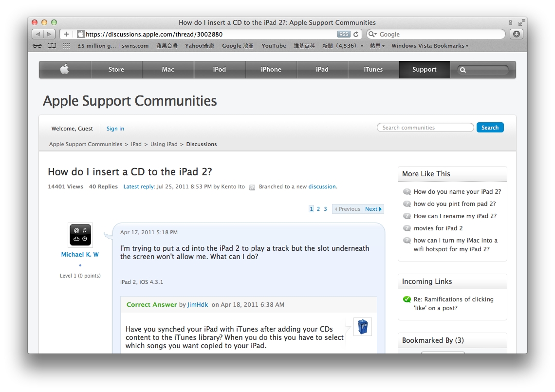Open the iTunes tab
555x392 pixels.
373,69
